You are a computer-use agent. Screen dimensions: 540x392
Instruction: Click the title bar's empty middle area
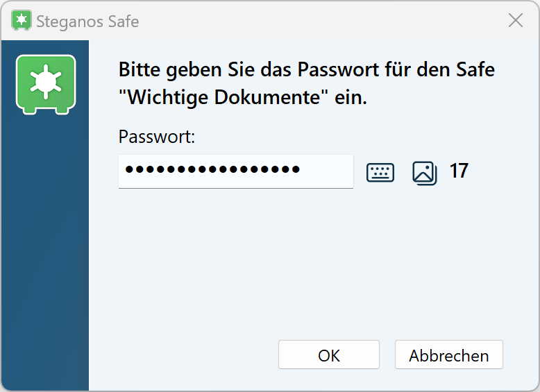[312, 21]
